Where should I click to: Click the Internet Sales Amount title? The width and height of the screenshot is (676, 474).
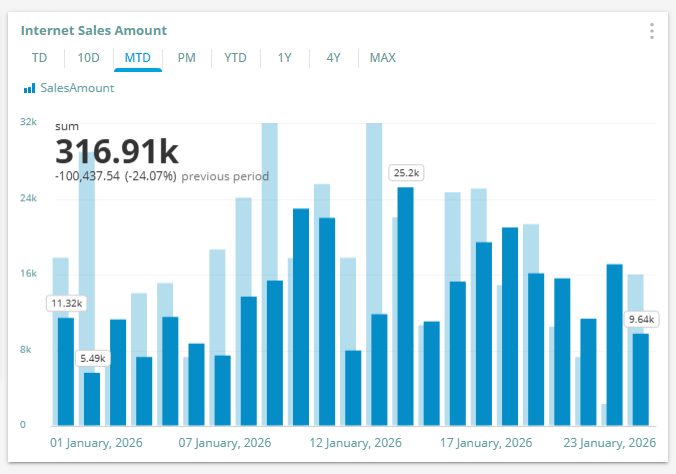tap(94, 31)
